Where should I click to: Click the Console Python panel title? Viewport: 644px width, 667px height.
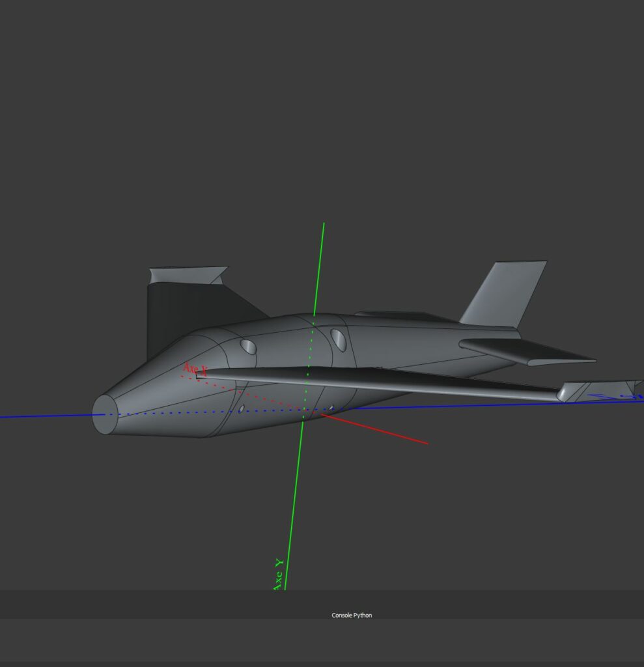pyautogui.click(x=352, y=615)
